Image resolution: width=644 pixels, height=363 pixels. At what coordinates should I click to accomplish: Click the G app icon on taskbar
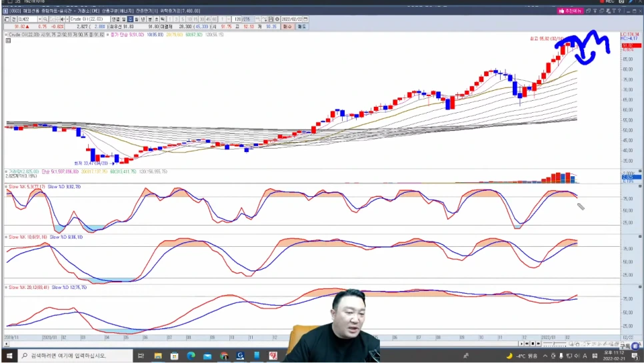point(240,356)
